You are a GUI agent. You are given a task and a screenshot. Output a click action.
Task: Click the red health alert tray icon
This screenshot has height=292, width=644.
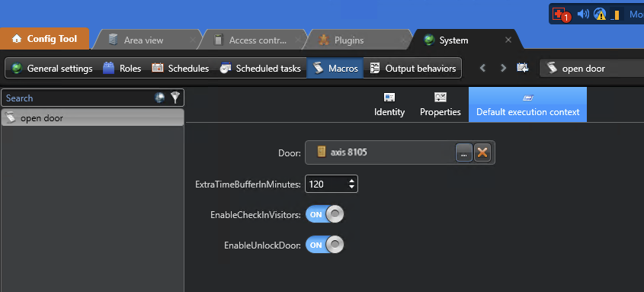(561, 14)
